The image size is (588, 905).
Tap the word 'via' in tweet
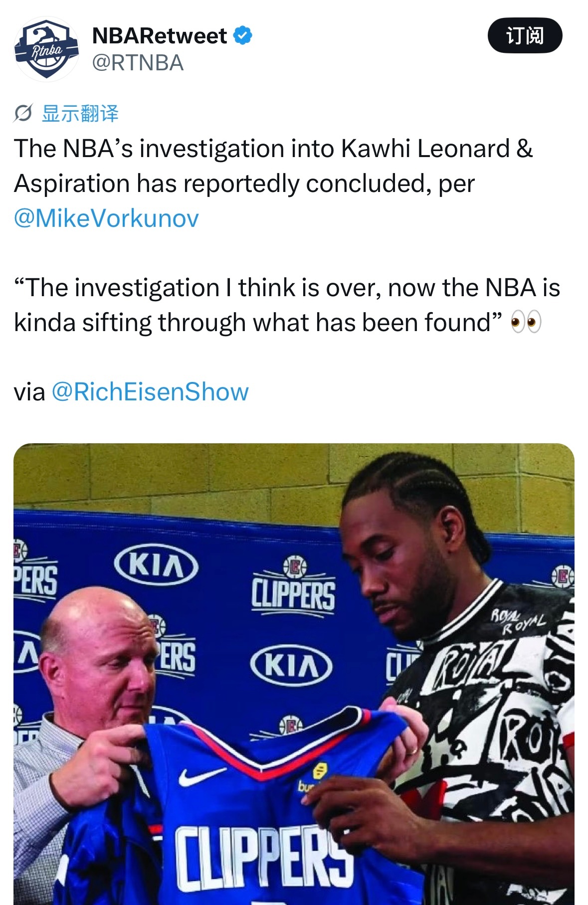[29, 391]
